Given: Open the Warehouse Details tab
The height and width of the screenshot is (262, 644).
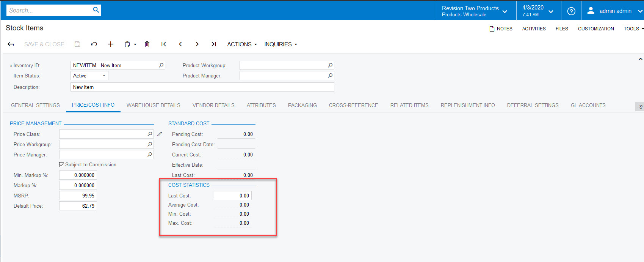Looking at the screenshot, I should (x=154, y=105).
